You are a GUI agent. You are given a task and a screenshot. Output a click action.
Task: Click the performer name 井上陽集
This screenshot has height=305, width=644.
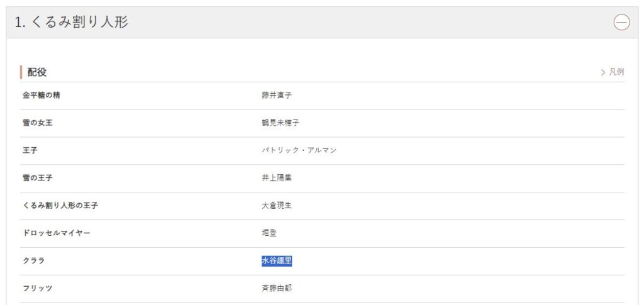pos(277,178)
